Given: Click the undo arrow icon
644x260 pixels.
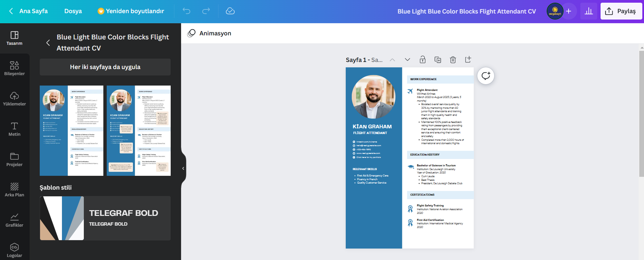Looking at the screenshot, I should (x=187, y=11).
